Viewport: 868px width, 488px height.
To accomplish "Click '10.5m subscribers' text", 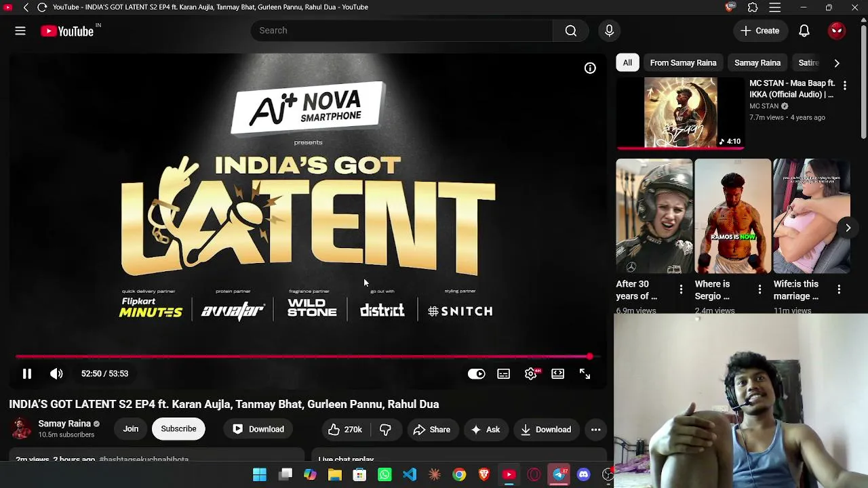I will pyautogui.click(x=66, y=434).
